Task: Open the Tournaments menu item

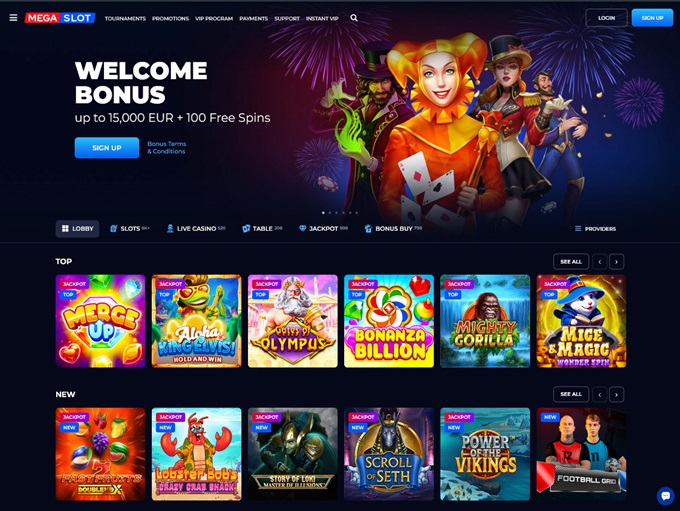Action: coord(125,18)
